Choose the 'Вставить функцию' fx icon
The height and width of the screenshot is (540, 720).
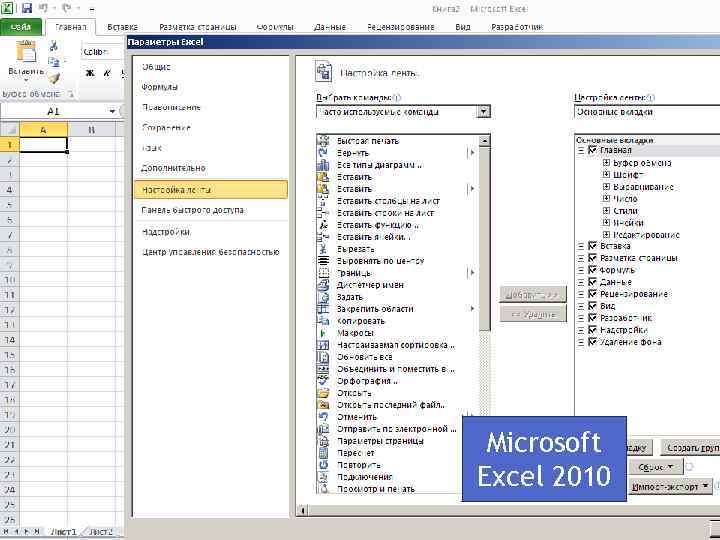[x=323, y=225]
